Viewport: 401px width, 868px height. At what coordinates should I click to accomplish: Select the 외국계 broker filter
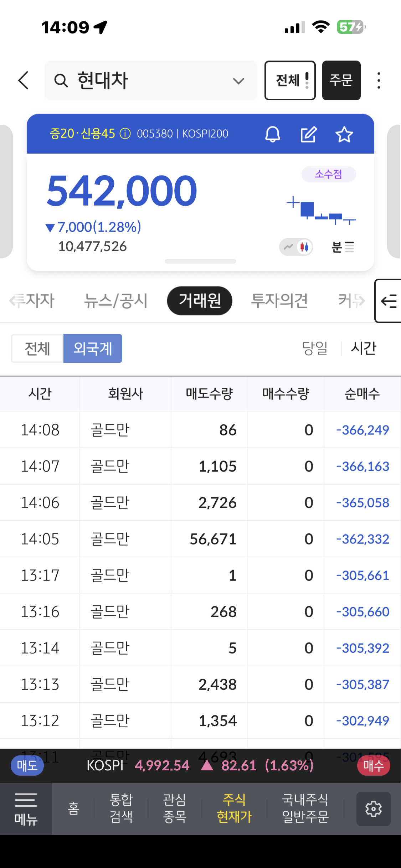[x=93, y=348]
